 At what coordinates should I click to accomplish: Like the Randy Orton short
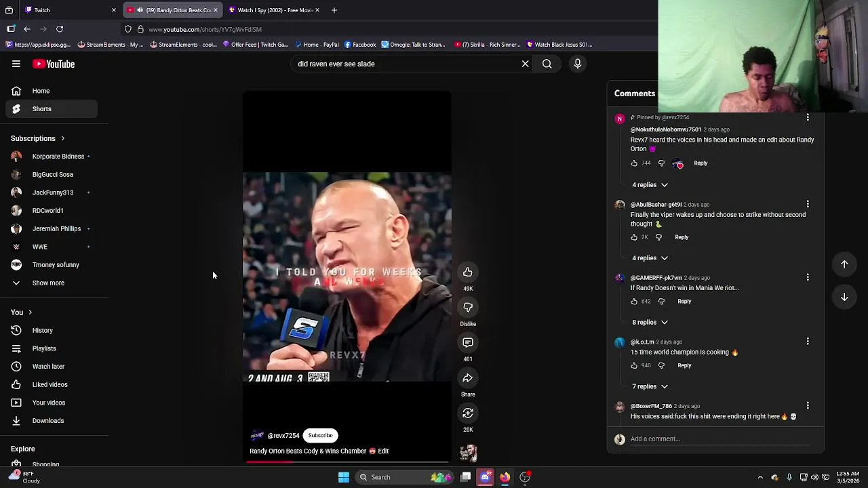(468, 272)
